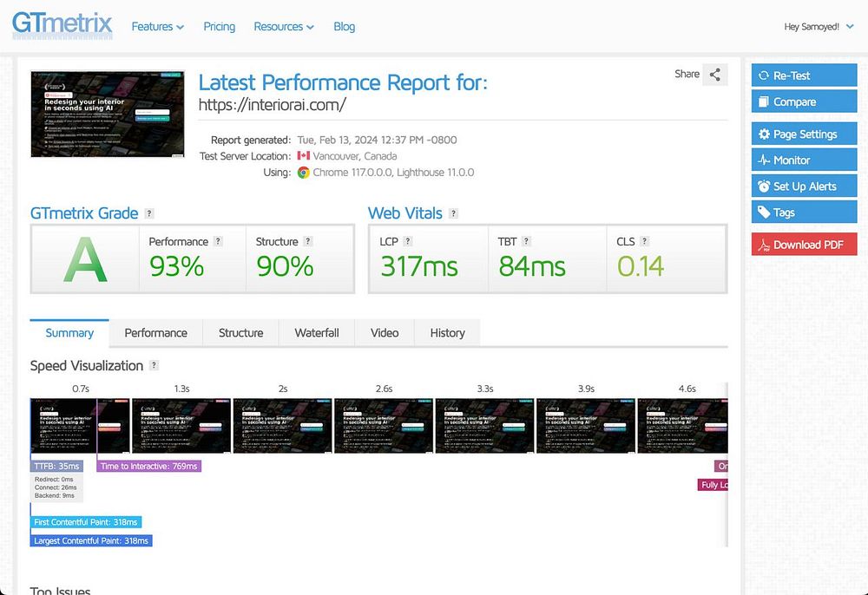Click the Backend: 9ms timing entry
868x595 pixels.
tap(54, 495)
